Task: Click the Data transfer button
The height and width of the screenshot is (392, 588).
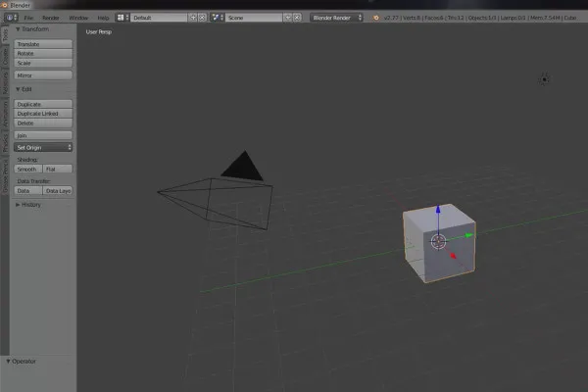Action: [28, 190]
